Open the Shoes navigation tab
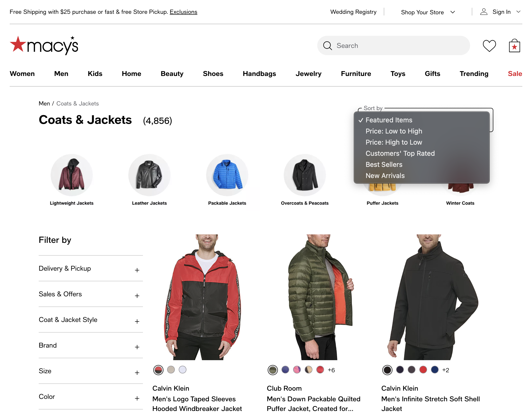The width and height of the screenshot is (532, 417). (213, 74)
